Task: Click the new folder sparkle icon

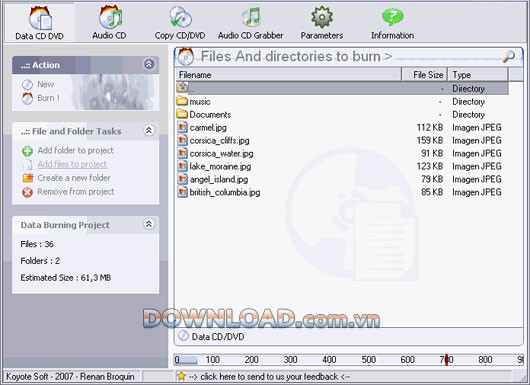Action: [28, 178]
